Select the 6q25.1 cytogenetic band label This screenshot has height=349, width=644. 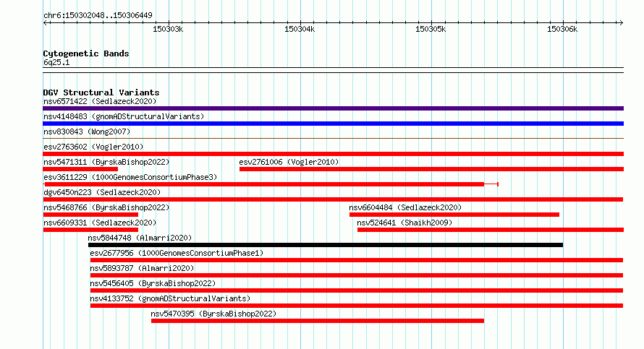[x=56, y=62]
